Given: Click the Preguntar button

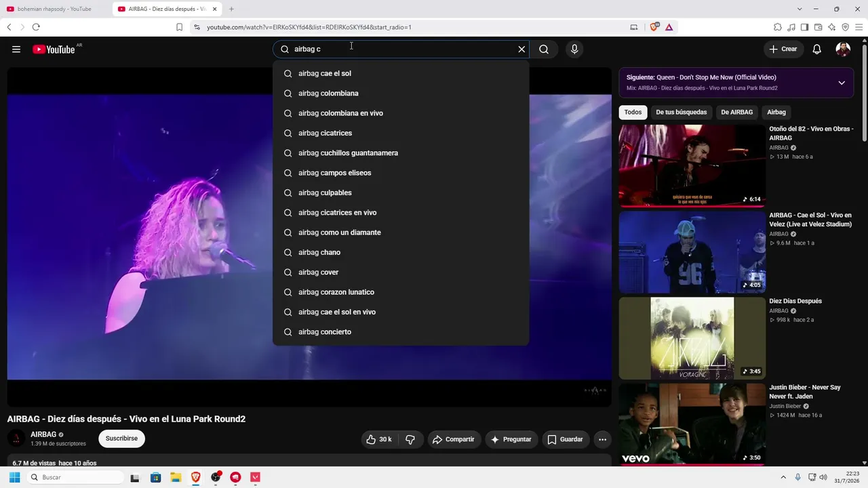Looking at the screenshot, I should (x=511, y=439).
